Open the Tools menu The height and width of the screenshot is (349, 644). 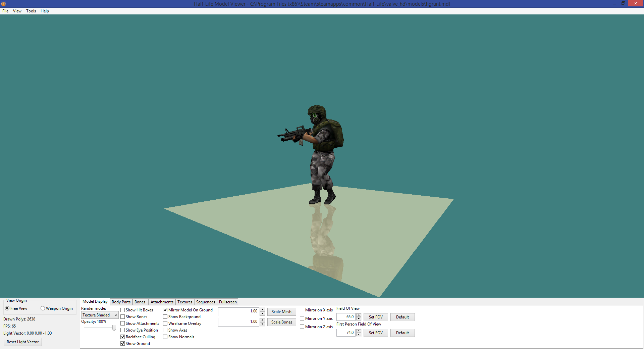[x=31, y=11]
